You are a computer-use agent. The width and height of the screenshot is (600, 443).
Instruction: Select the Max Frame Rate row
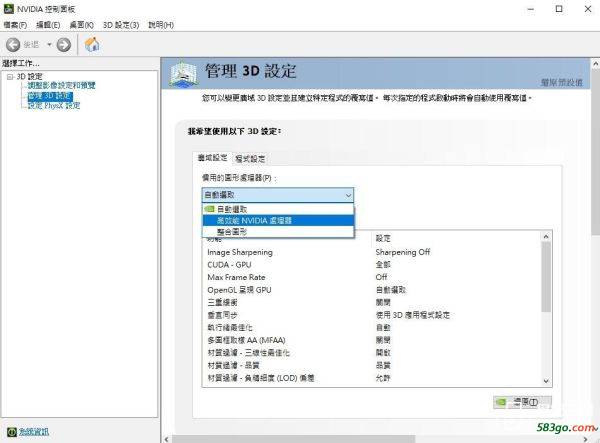tap(372, 277)
